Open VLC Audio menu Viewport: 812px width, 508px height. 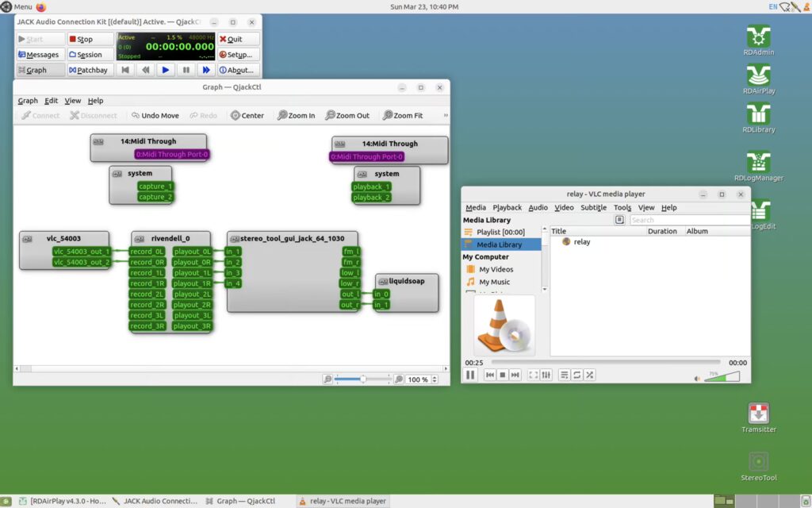point(538,207)
